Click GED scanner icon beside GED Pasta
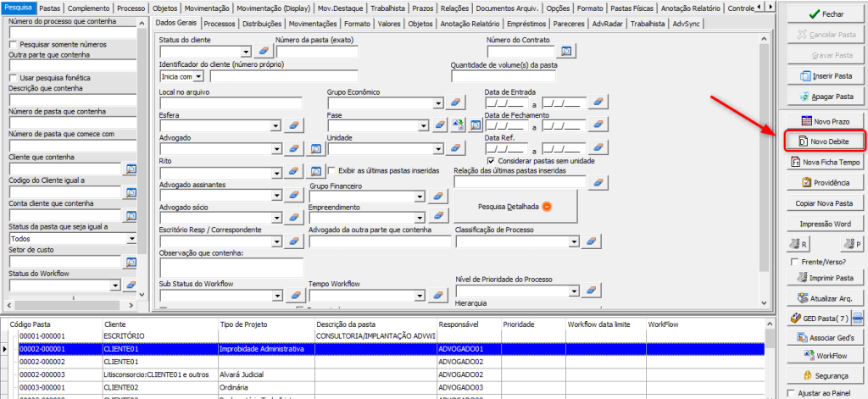868x399 pixels. point(858,319)
